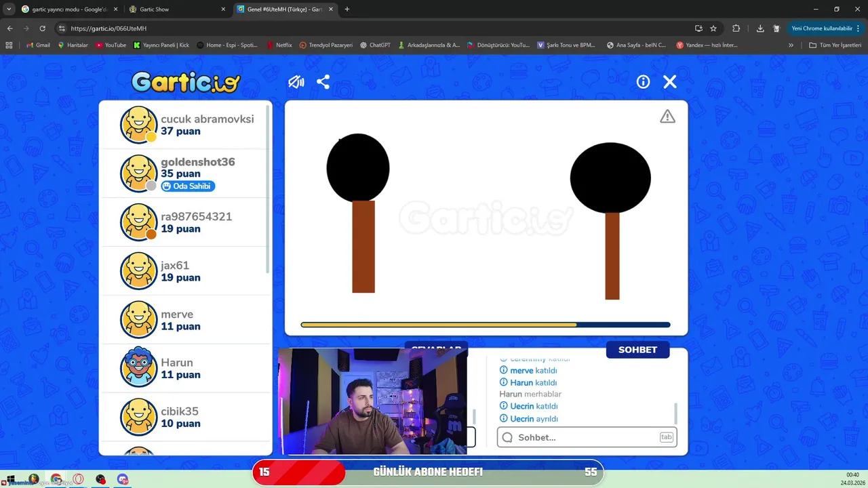Open the Gmail bookmark
The height and width of the screenshot is (488, 868).
pos(38,45)
